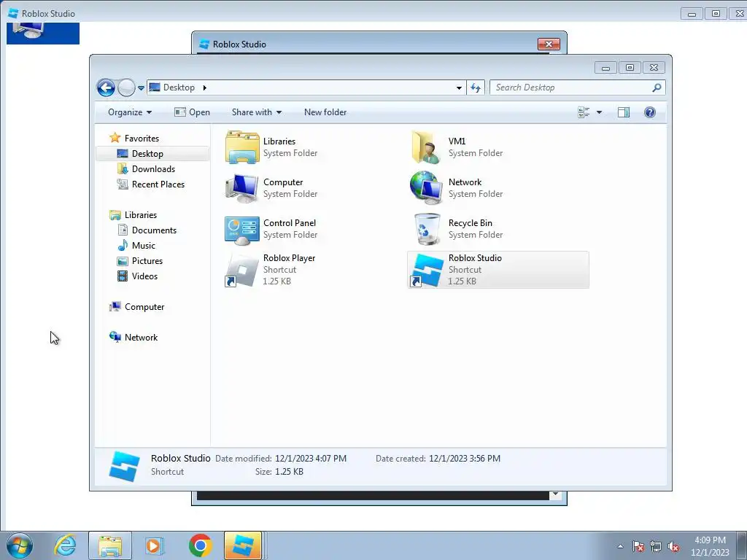Open the Share with dropdown
This screenshot has width=747, height=560.
[x=256, y=112]
